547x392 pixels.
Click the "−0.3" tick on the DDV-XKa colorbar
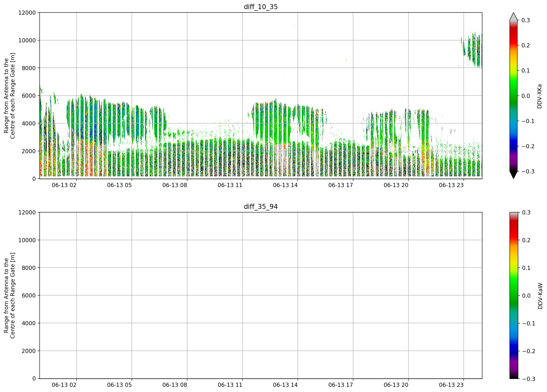tap(528, 172)
